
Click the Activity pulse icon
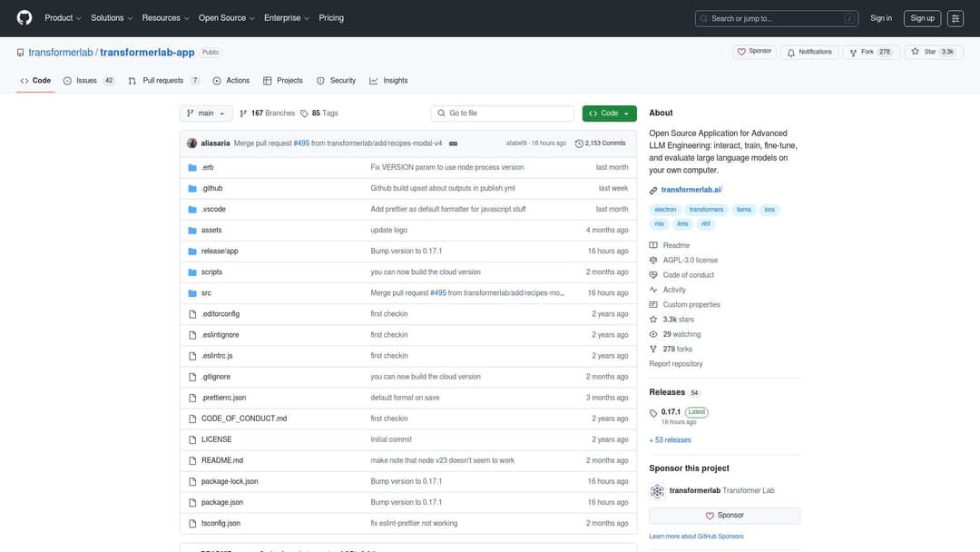653,290
